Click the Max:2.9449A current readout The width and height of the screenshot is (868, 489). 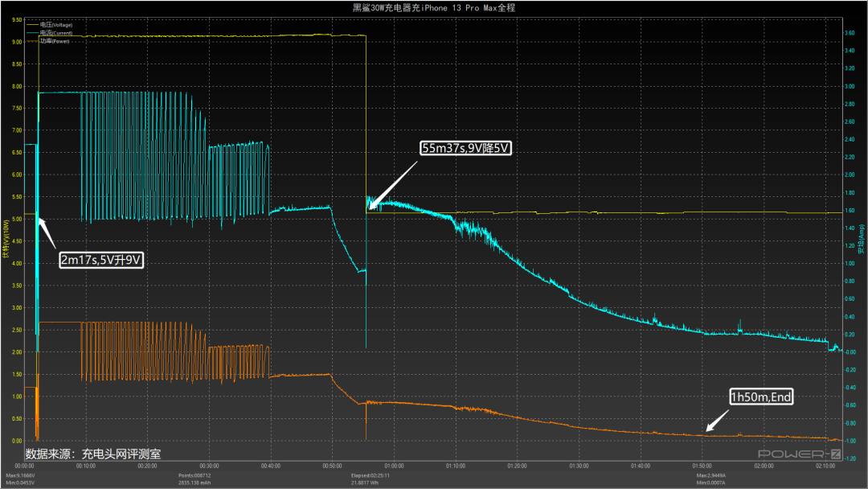(711, 475)
